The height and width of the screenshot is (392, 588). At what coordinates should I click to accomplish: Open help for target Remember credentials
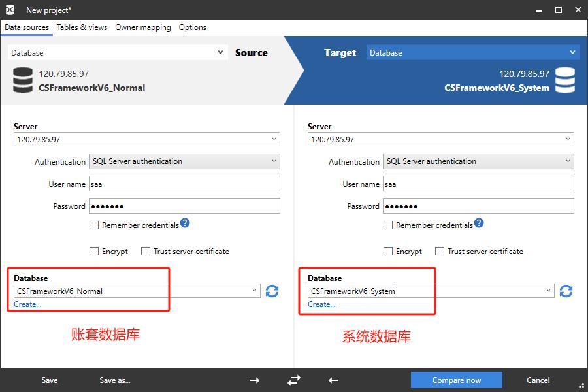click(x=479, y=223)
